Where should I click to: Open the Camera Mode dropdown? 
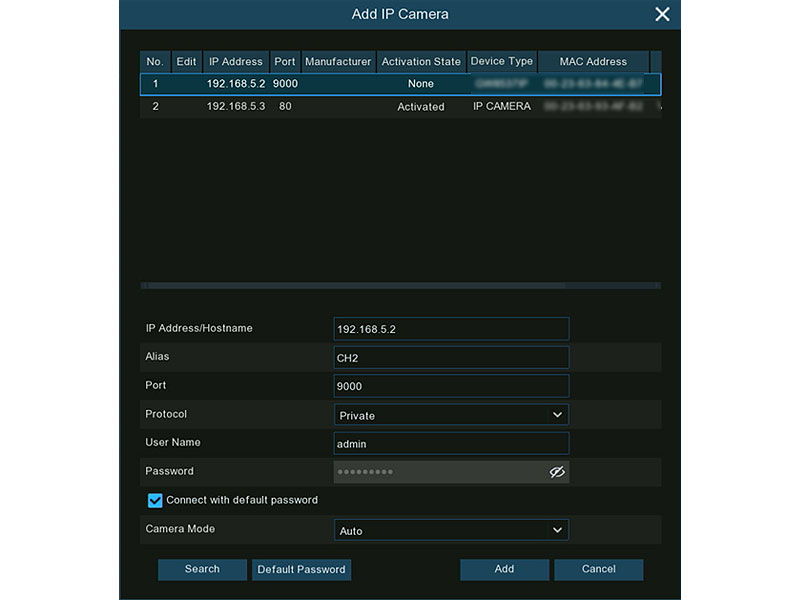558,530
